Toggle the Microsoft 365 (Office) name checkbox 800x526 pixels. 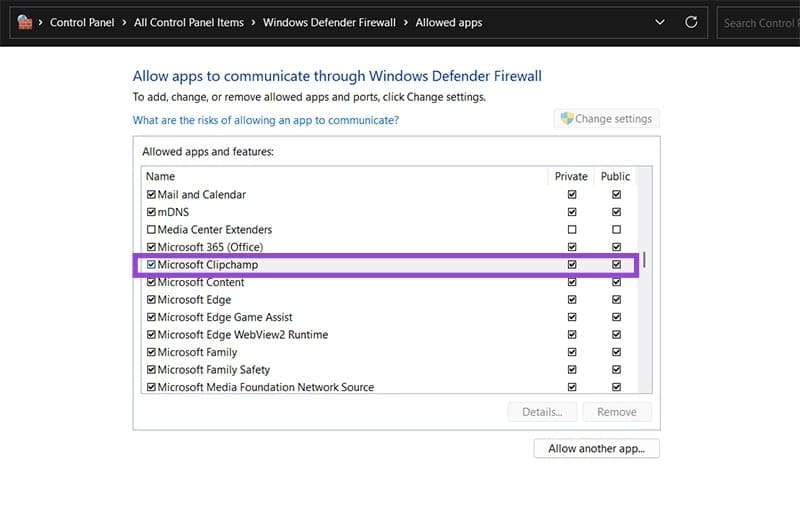click(x=151, y=247)
